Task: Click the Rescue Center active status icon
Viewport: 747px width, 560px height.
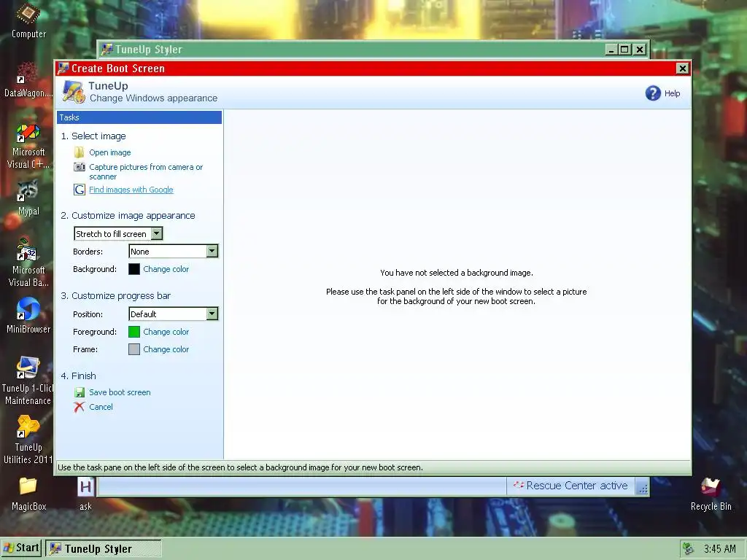Action: point(519,485)
